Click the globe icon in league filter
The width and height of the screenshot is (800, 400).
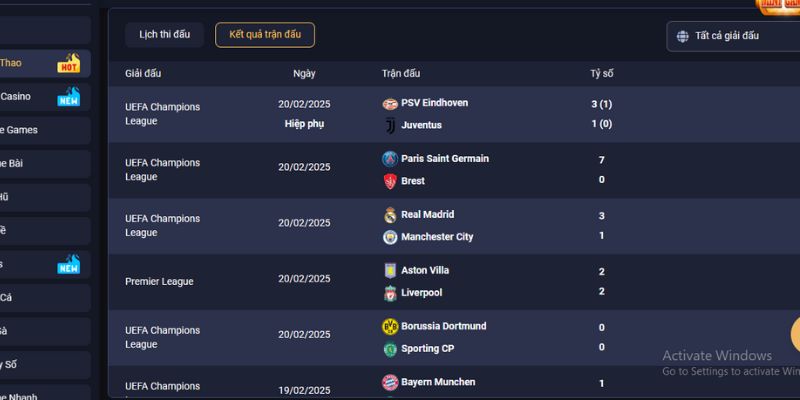click(x=682, y=36)
